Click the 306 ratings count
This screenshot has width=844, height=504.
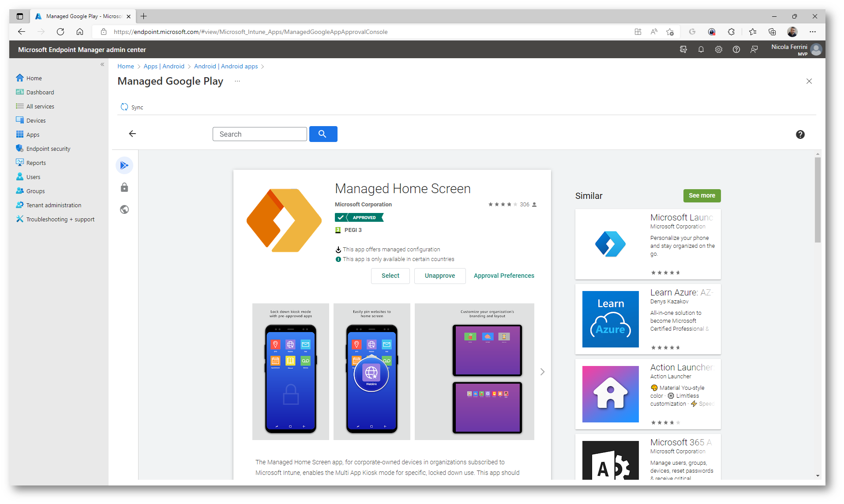click(524, 205)
